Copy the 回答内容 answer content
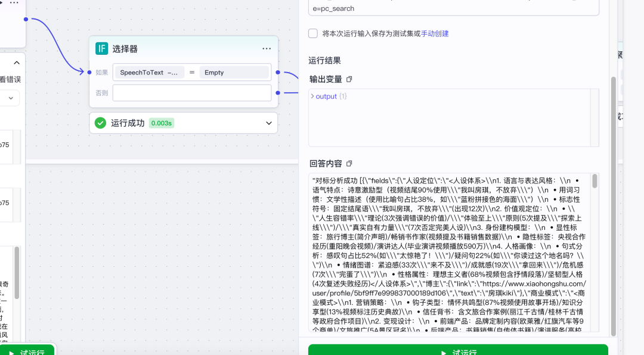The height and width of the screenshot is (355, 644). click(349, 164)
